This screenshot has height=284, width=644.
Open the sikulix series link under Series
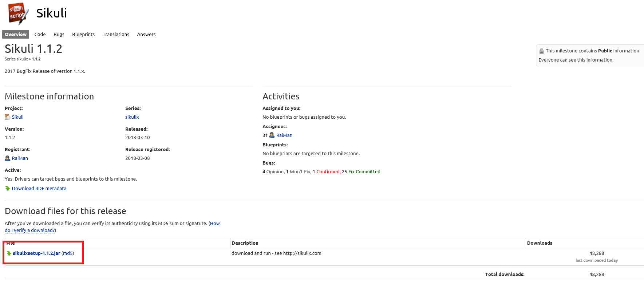click(132, 117)
